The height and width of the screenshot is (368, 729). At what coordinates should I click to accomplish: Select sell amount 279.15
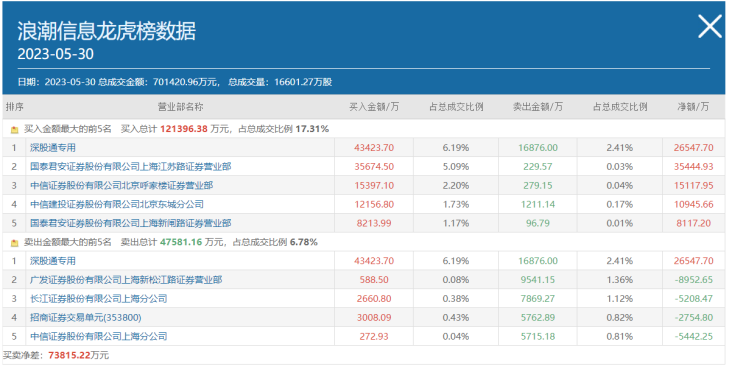[x=538, y=185]
